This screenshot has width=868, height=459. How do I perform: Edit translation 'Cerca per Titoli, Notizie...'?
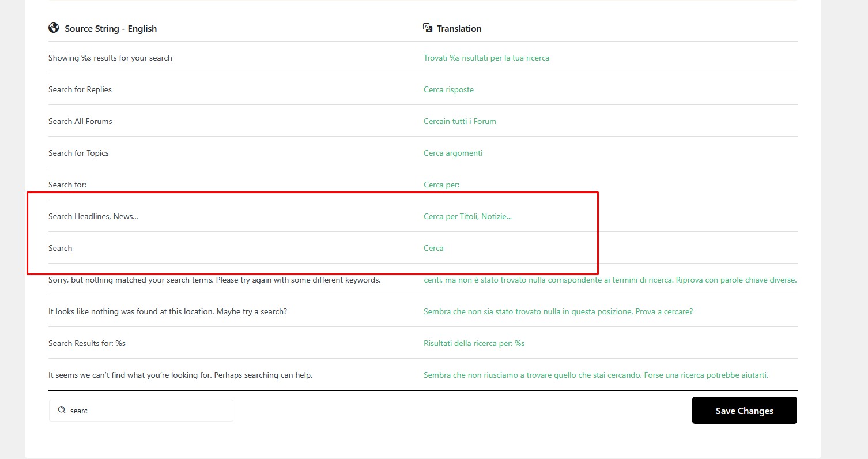467,216
